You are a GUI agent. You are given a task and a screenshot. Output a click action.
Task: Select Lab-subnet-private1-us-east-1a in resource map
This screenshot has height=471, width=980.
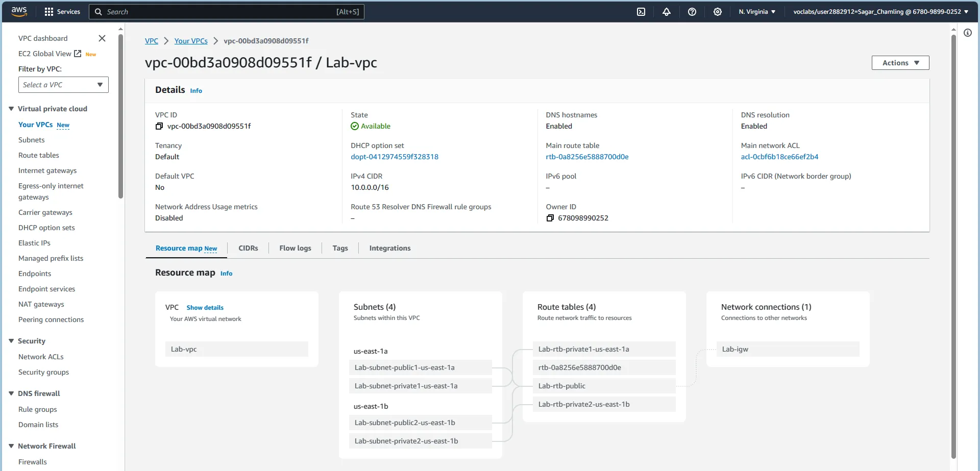pyautogui.click(x=421, y=386)
